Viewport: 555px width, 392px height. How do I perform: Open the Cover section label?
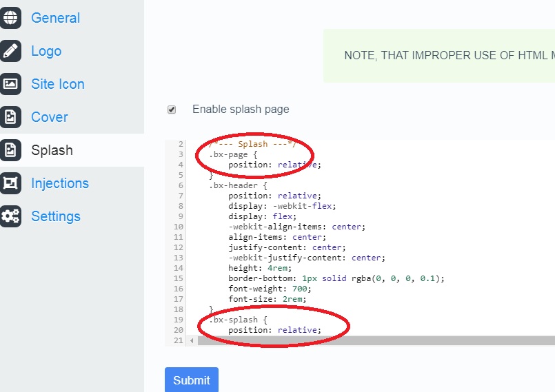(50, 117)
